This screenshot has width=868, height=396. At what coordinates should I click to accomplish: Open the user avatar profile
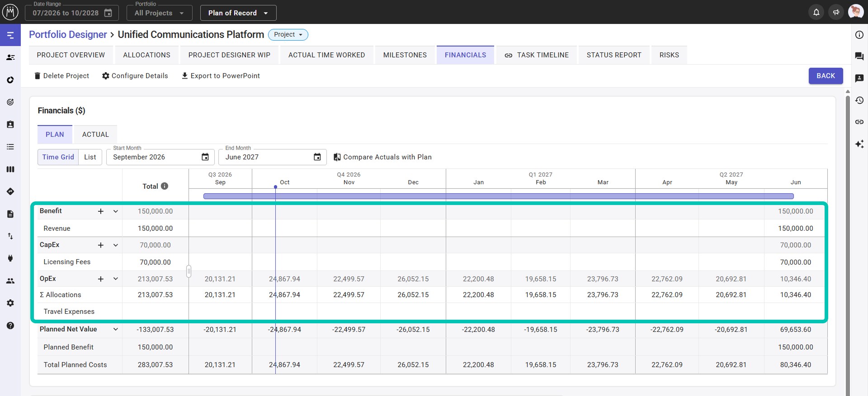pos(856,12)
